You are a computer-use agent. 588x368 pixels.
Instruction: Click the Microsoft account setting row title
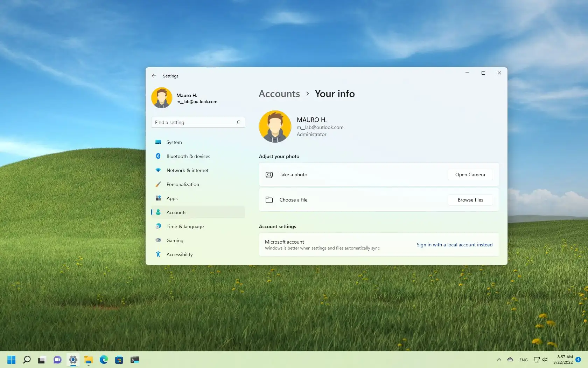[x=284, y=242]
